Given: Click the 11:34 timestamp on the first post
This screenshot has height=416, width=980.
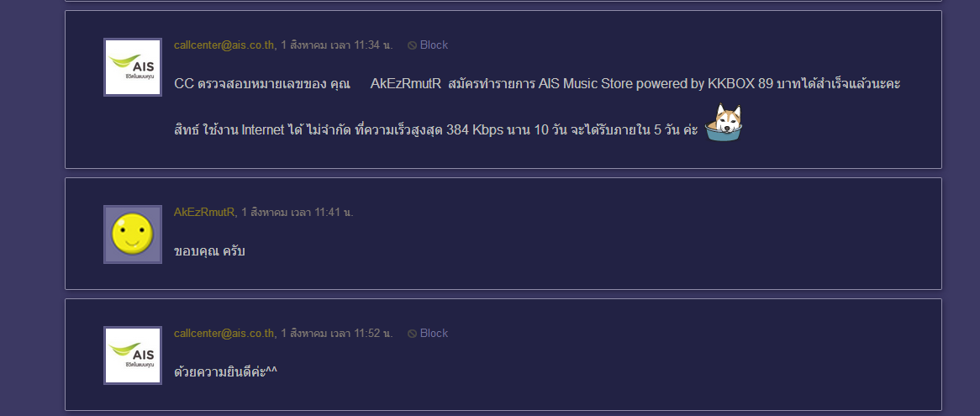Looking at the screenshot, I should [x=337, y=45].
